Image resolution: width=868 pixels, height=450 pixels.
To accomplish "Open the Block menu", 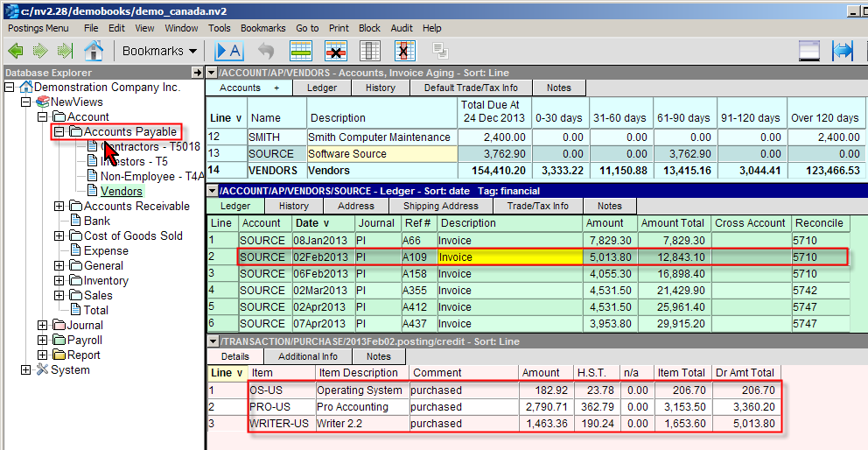I will coord(369,28).
